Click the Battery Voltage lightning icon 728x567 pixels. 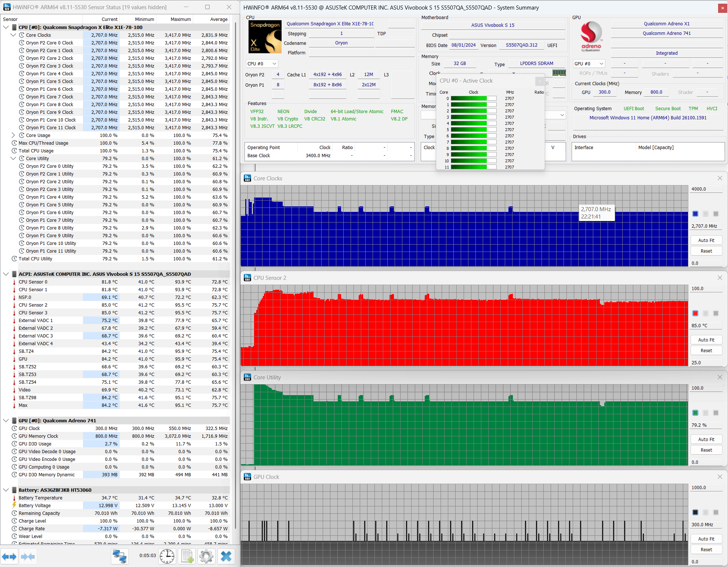[x=14, y=505]
